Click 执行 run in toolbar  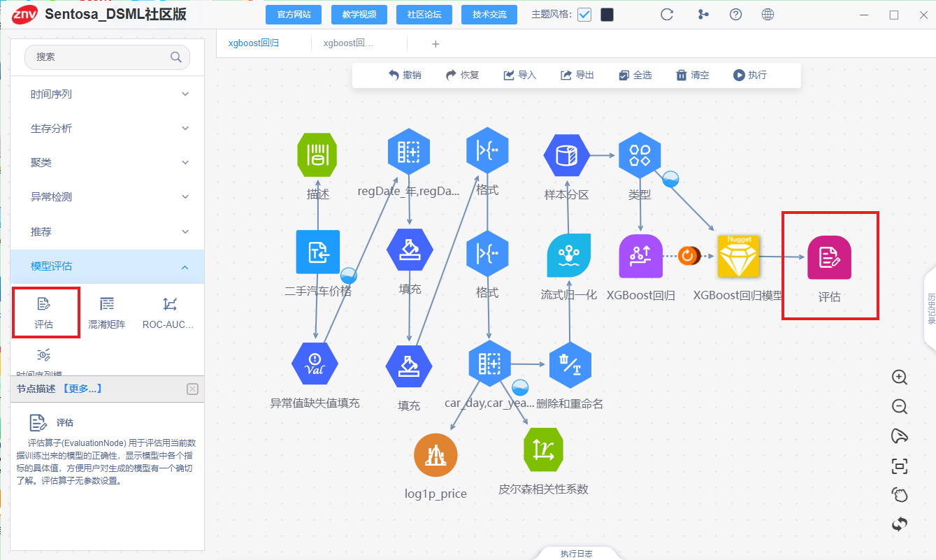click(x=749, y=75)
